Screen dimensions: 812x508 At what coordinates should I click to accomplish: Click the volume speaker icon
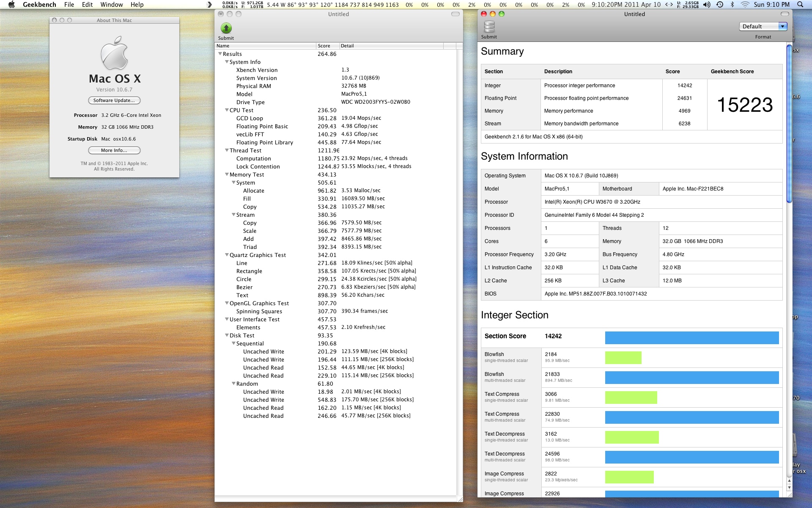coord(707,5)
